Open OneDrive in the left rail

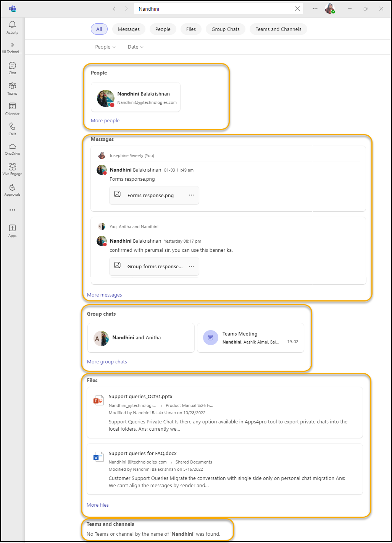[12, 149]
